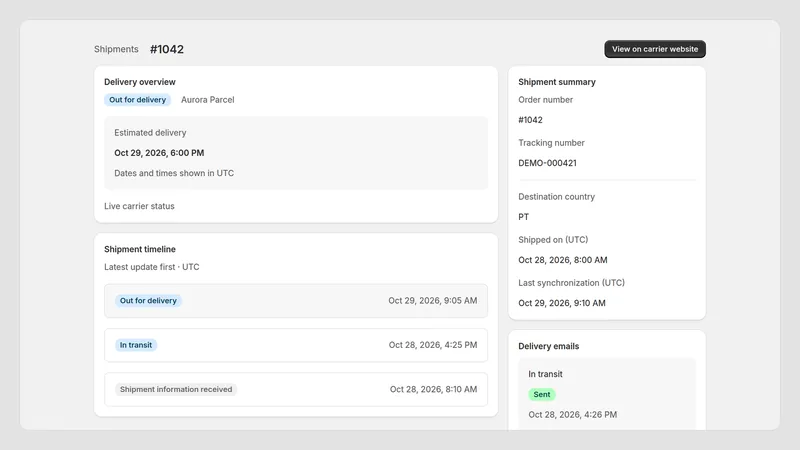800x450 pixels.
Task: Click In transit label in Delivery emails
Action: point(545,374)
